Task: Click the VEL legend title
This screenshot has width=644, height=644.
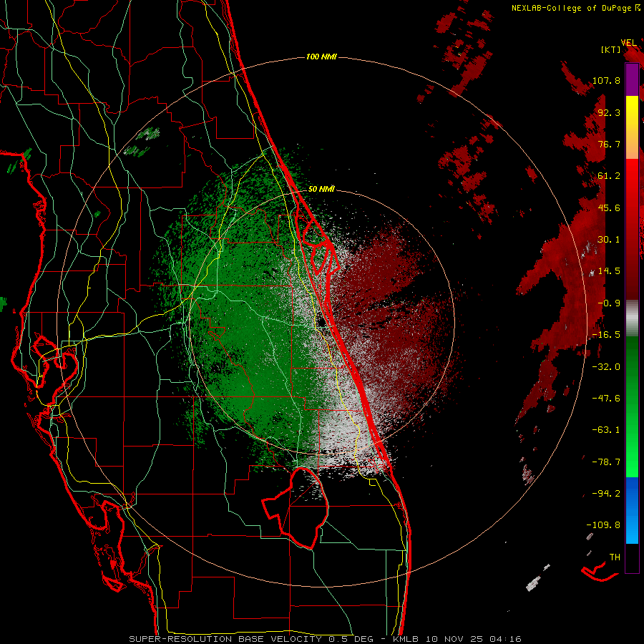Action: [629, 43]
